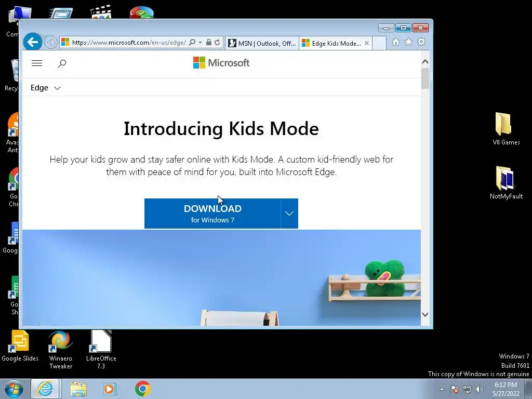Open the hamburger menu on Microsoft page

[x=37, y=63]
